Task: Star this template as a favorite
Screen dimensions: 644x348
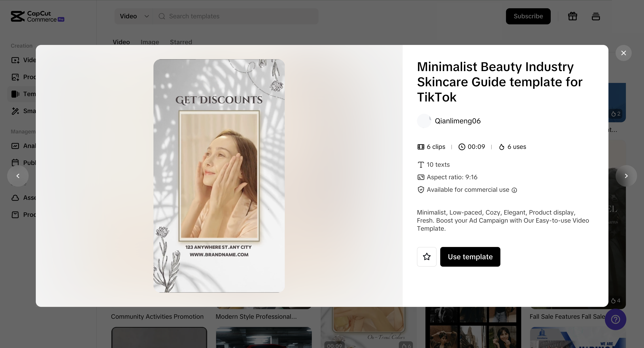Action: [x=427, y=257]
